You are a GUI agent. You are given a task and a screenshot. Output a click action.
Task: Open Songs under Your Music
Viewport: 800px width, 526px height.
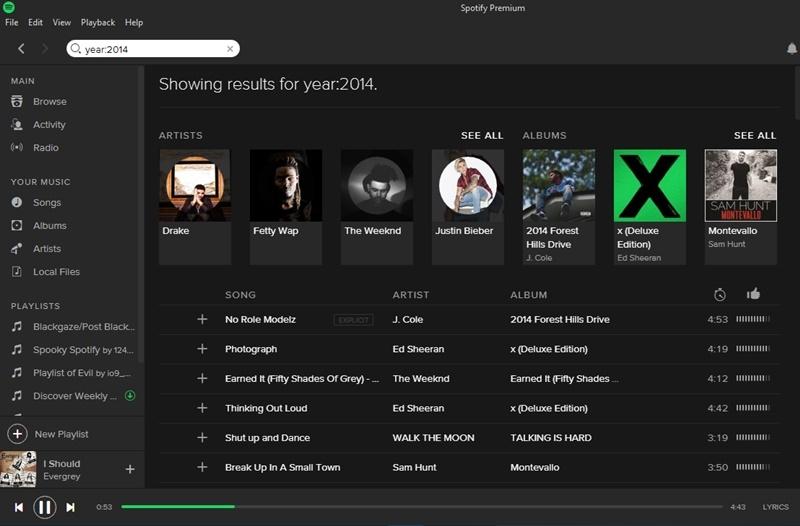[x=47, y=203]
